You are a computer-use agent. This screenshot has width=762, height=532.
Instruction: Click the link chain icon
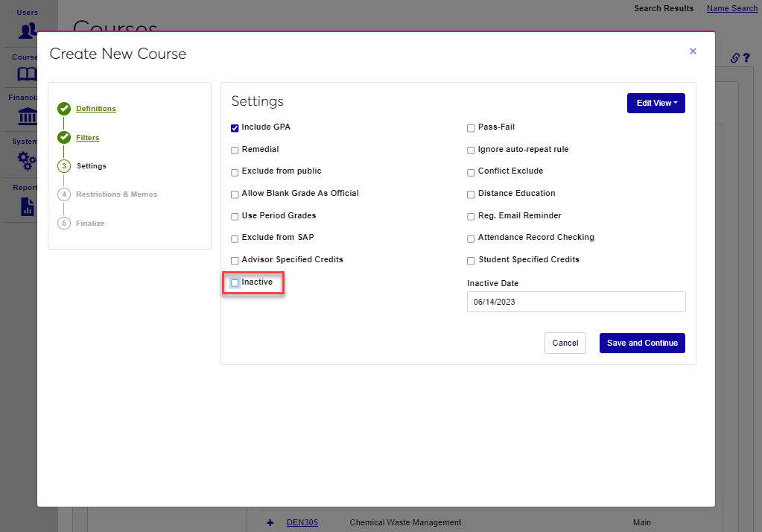click(734, 58)
